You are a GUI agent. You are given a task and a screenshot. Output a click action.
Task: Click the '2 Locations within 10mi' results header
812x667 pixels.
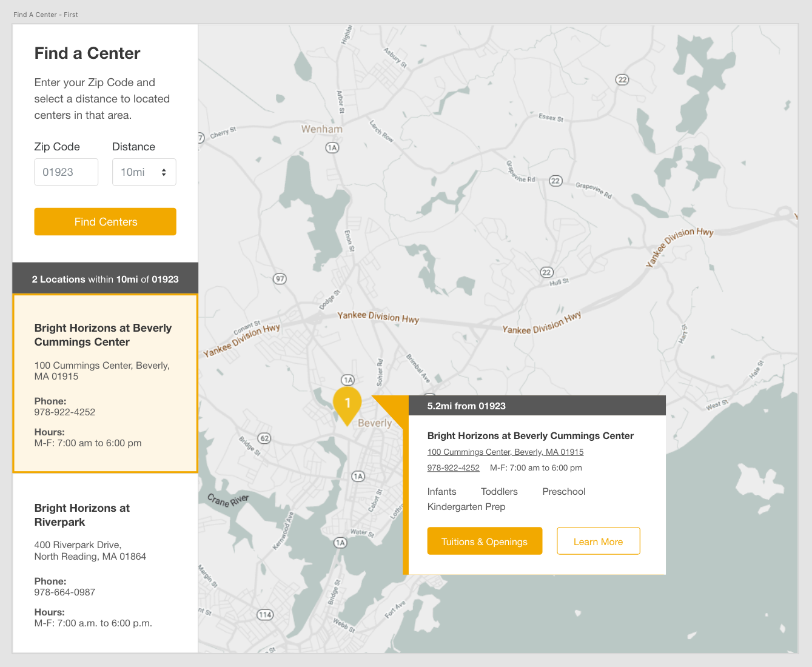[x=106, y=279]
